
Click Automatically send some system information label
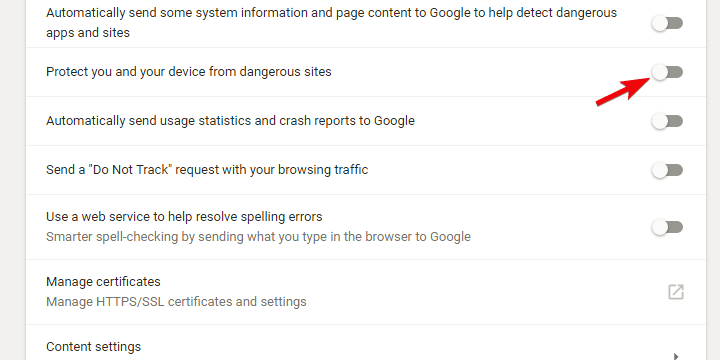(x=332, y=13)
